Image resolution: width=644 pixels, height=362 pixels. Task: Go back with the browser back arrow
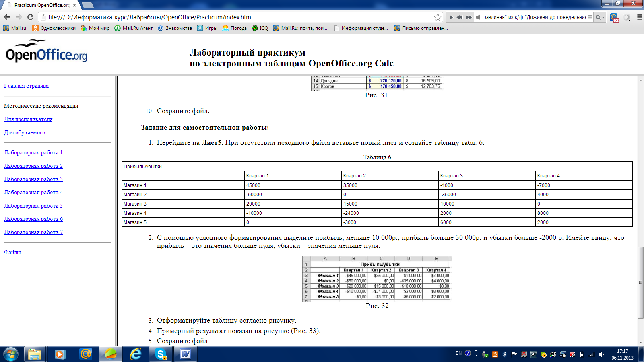coord(7,17)
